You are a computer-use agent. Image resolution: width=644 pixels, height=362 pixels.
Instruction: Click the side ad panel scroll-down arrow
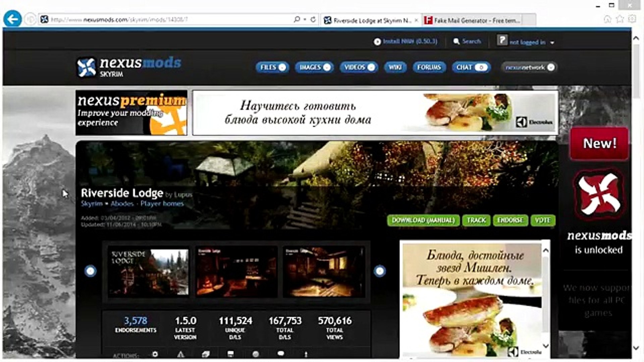point(546,346)
